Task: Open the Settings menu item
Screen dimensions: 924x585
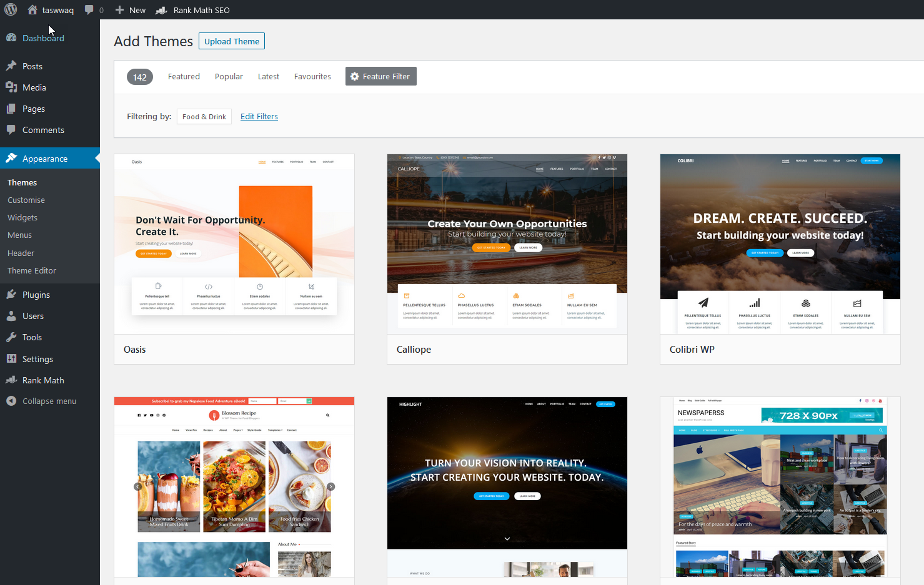Action: (50, 359)
